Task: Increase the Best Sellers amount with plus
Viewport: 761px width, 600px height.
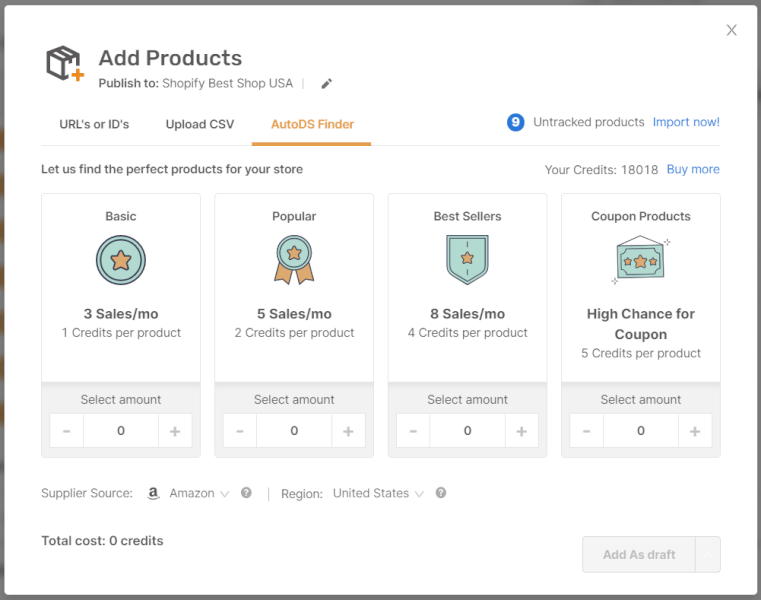Action: (521, 431)
